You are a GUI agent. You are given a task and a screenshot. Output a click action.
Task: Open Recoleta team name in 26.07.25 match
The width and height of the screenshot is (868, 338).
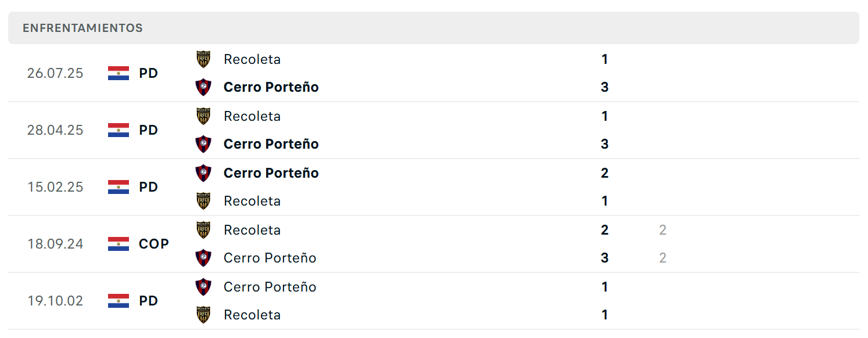[252, 59]
